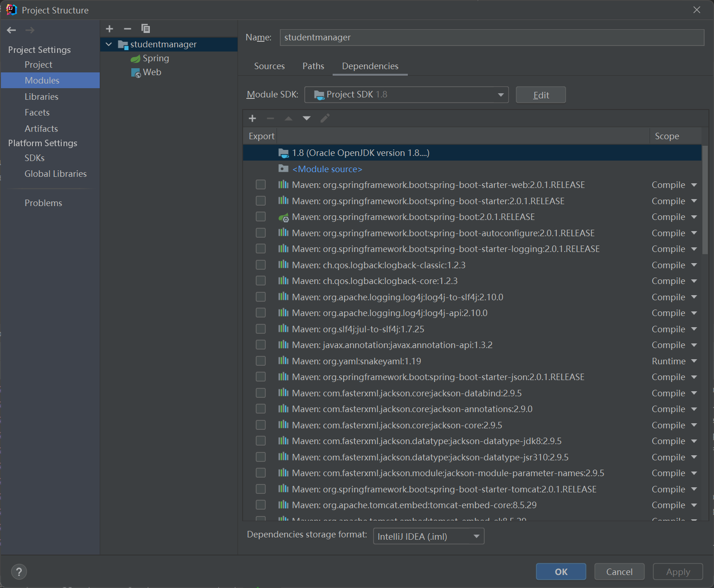Switch to the Paths tab
714x588 pixels.
tap(313, 66)
